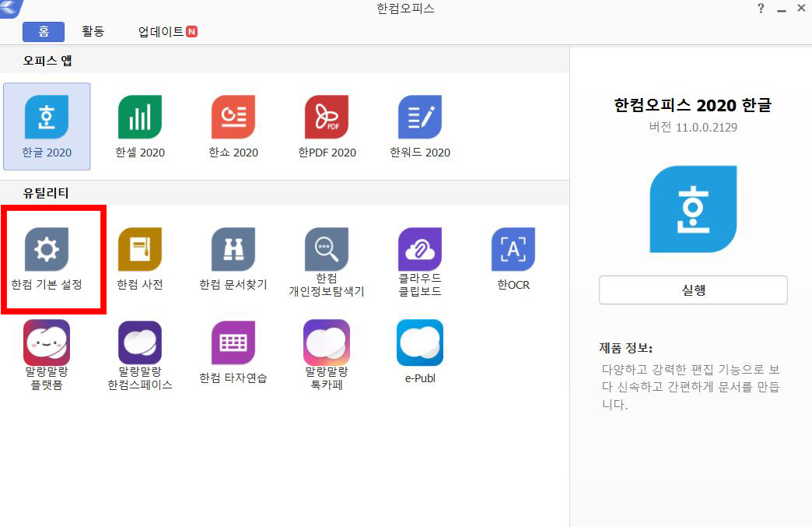Click the 제품 정보 label
The image size is (812, 527).
click(x=625, y=348)
